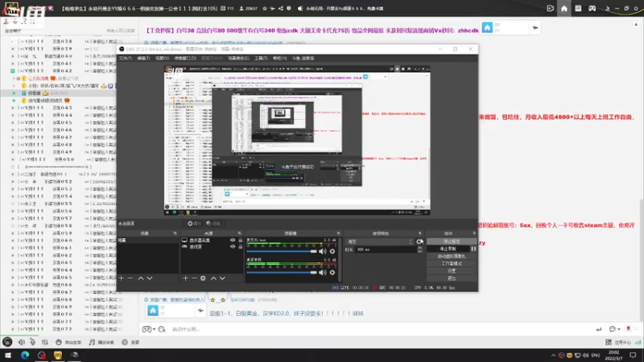
Task: Click YY user avatar in bottom bar
Action: click(7, 341)
